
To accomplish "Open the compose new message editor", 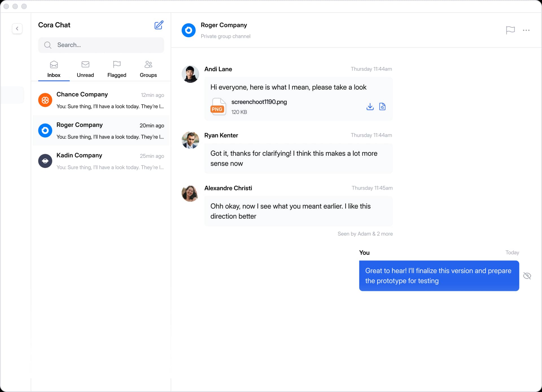I will pyautogui.click(x=159, y=25).
